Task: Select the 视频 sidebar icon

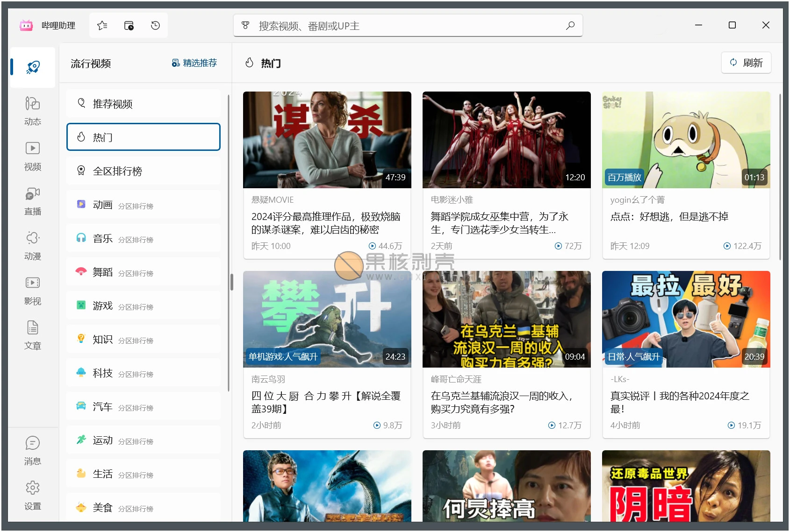Action: point(32,155)
